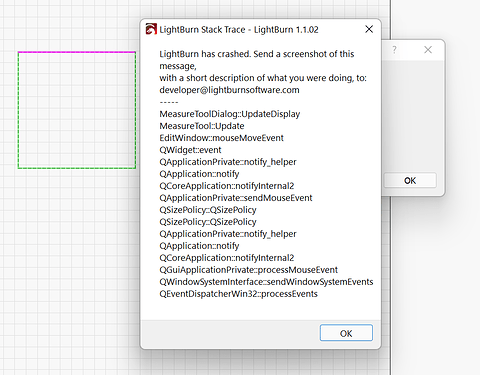Viewport: 480px width, 375px height.
Task: Click the Stack Trace dialog title text
Action: point(239,30)
